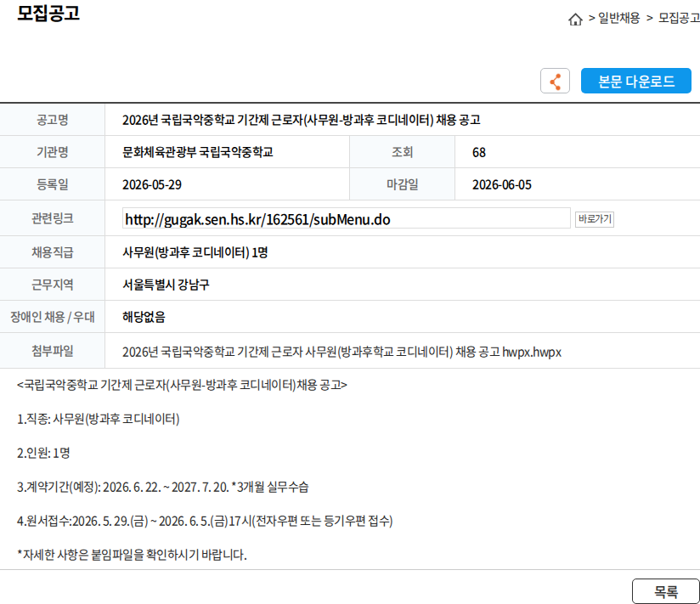
Task: Click the 원서접수 period line in body
Action: 205,521
